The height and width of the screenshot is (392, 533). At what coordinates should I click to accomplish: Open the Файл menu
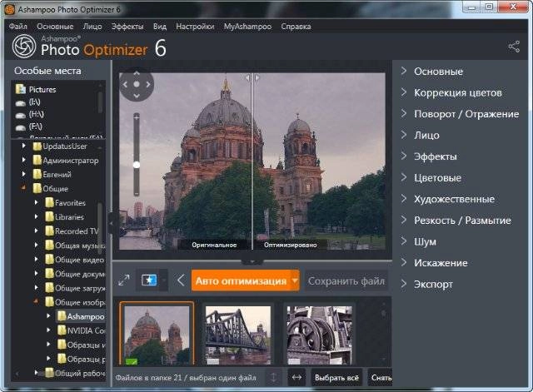click(x=18, y=26)
